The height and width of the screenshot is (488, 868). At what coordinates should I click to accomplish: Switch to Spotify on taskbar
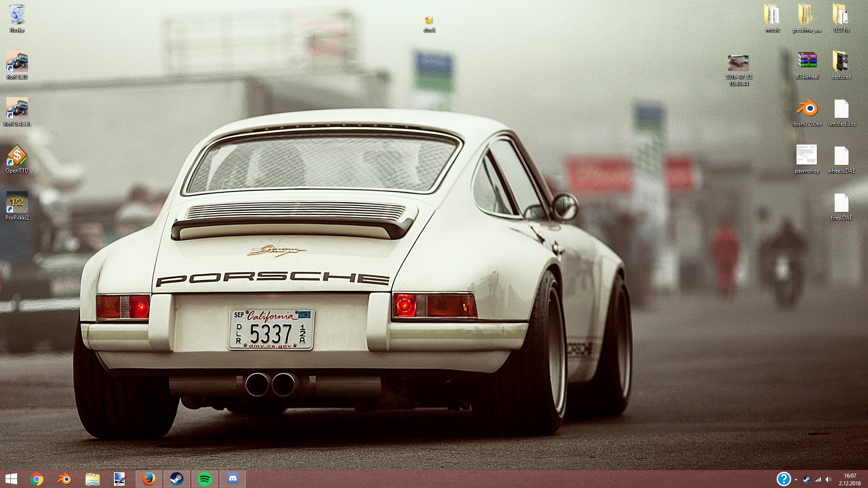point(205,479)
